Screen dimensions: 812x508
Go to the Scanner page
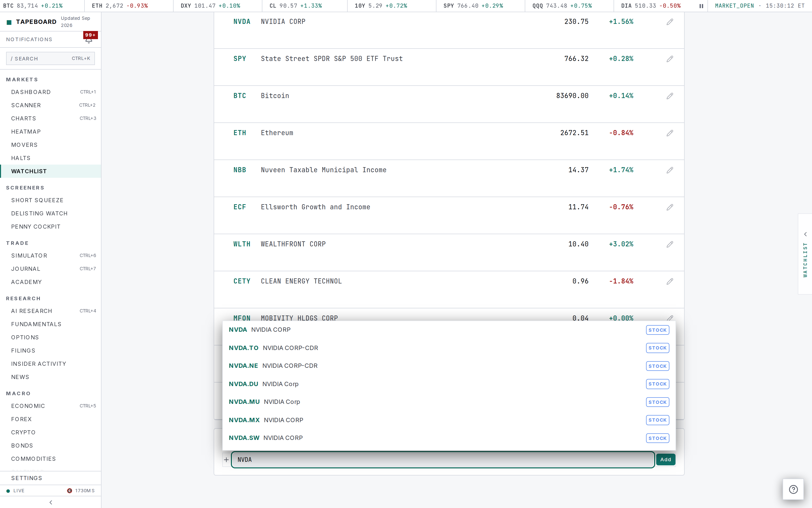pos(51,105)
